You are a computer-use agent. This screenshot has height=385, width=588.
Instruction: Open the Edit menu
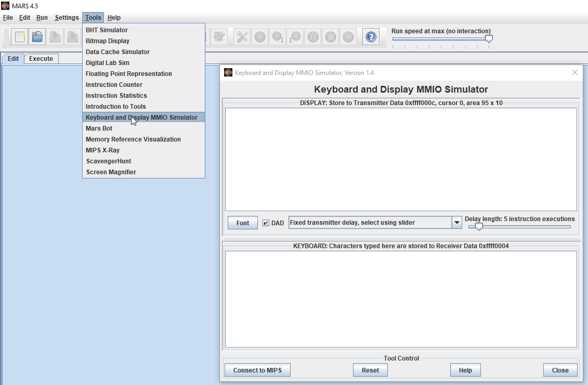25,18
